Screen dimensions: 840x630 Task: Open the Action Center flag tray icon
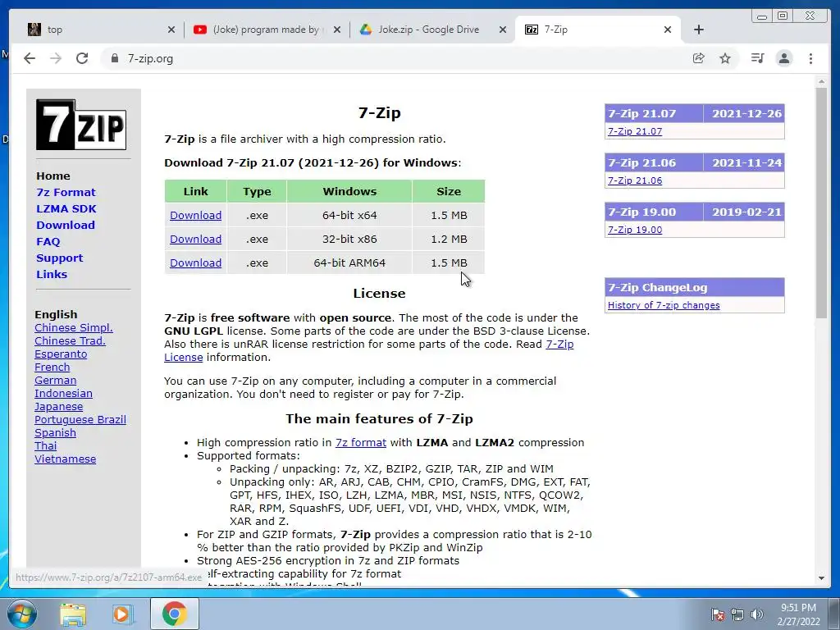(x=718, y=614)
